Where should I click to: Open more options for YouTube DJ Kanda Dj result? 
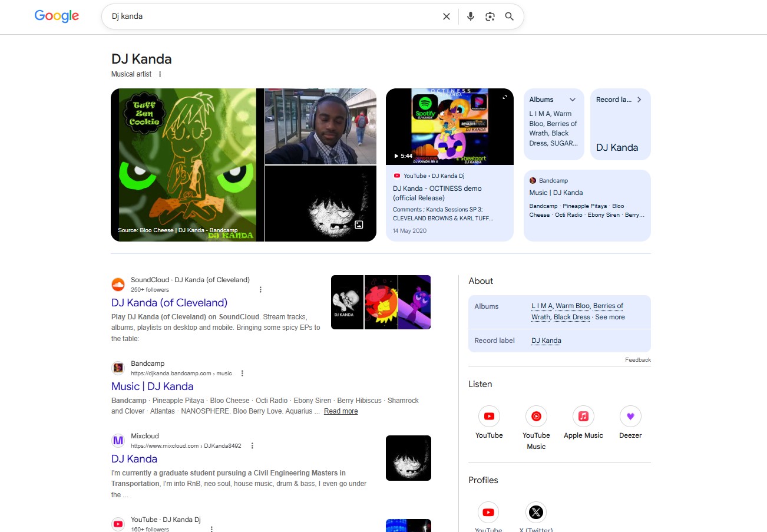[x=211, y=529]
